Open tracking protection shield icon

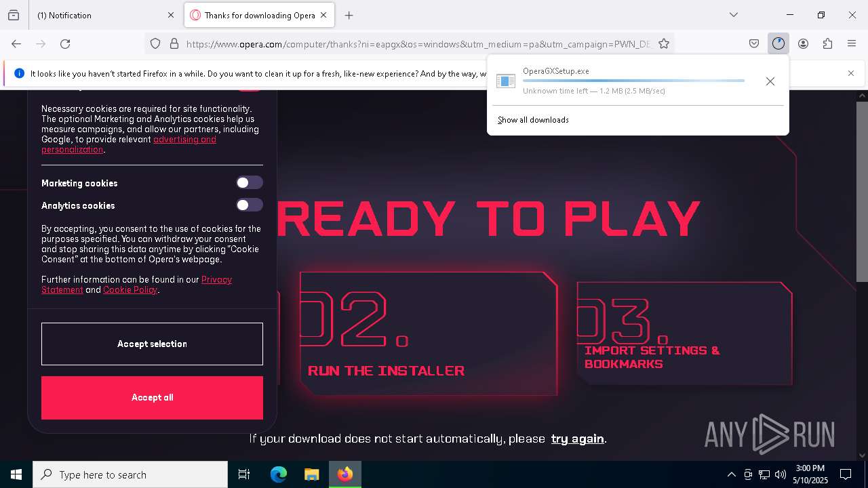coord(155,43)
